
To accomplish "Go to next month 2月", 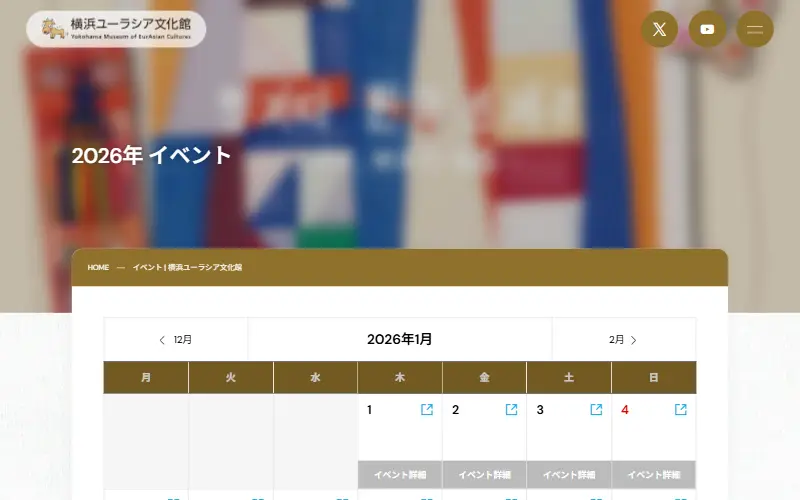I will [x=623, y=340].
